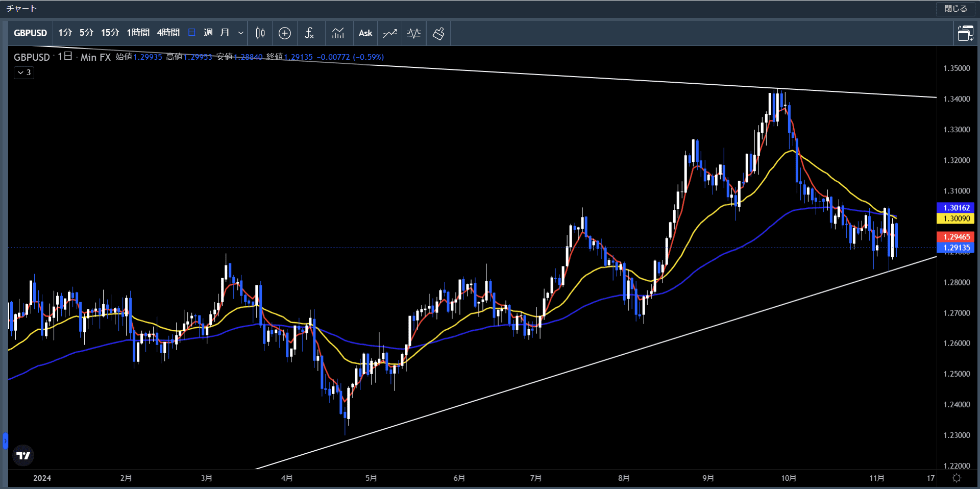Select the 4時間 timeframe

[168, 33]
